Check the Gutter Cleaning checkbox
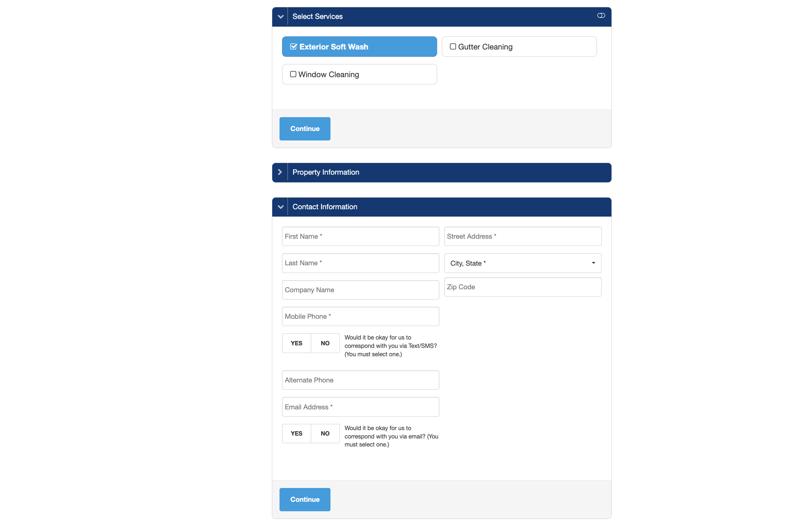Screen dimensions: 812x532 (453, 47)
